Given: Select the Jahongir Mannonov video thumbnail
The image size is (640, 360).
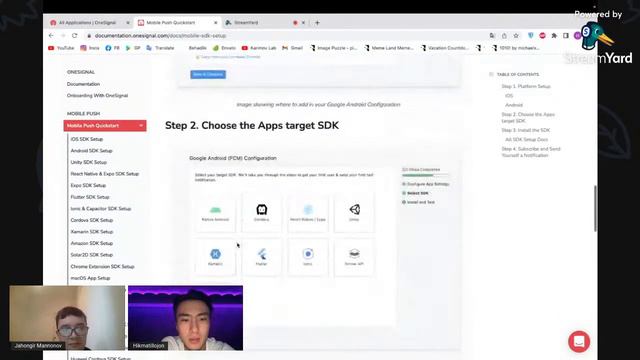Looking at the screenshot, I should (67, 318).
